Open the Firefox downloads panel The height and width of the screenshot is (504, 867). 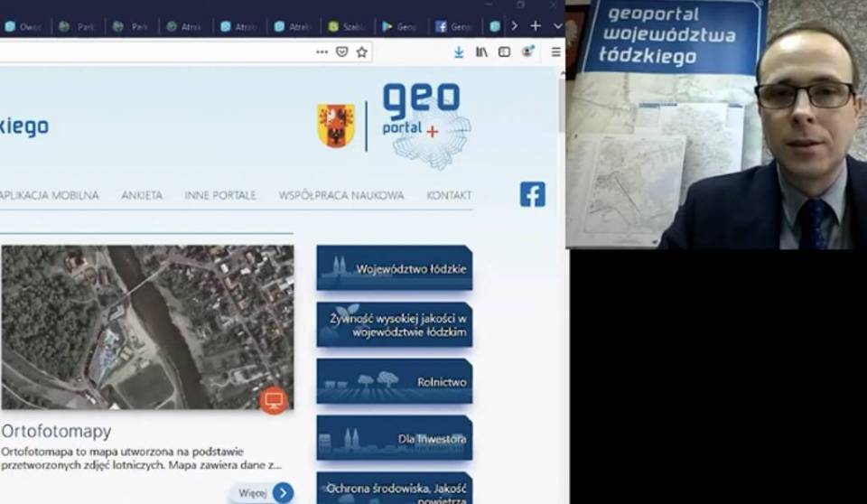pyautogui.click(x=459, y=52)
